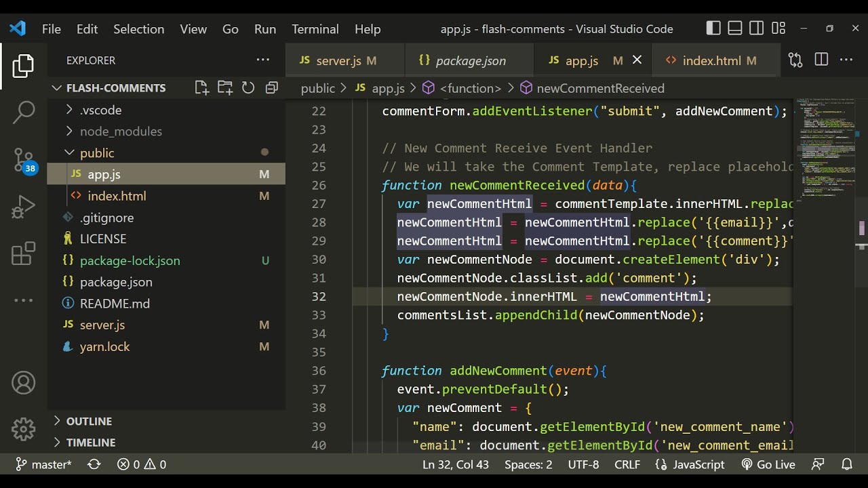This screenshot has height=488, width=868.
Task: Expand the .vscode folder
Action: pyautogui.click(x=100, y=110)
